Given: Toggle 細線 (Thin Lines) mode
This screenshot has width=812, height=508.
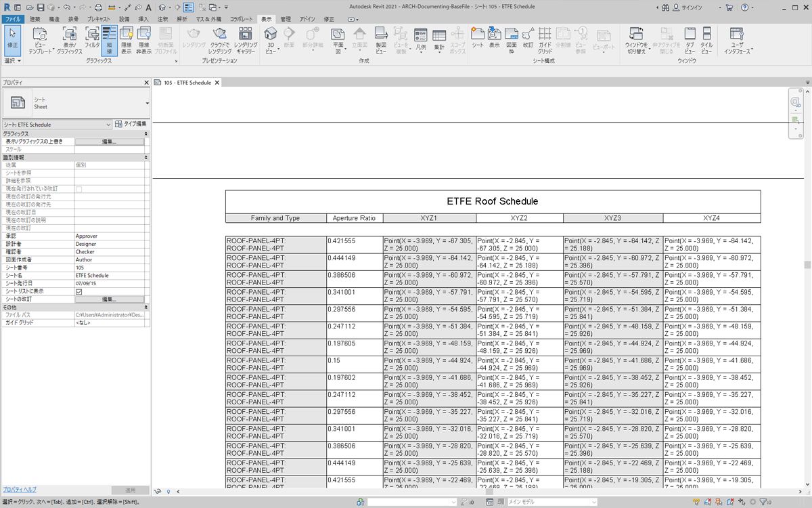Looking at the screenshot, I should 109,41.
